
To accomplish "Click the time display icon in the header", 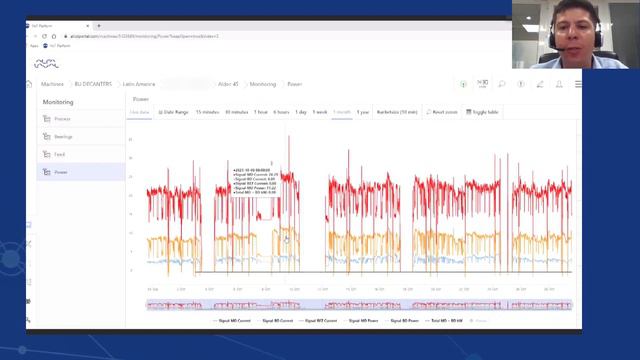I will click(x=482, y=84).
